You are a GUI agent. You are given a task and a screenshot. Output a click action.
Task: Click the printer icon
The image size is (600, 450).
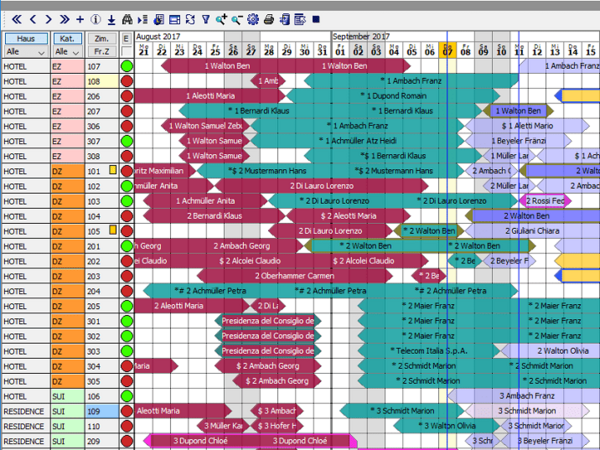[x=268, y=19]
